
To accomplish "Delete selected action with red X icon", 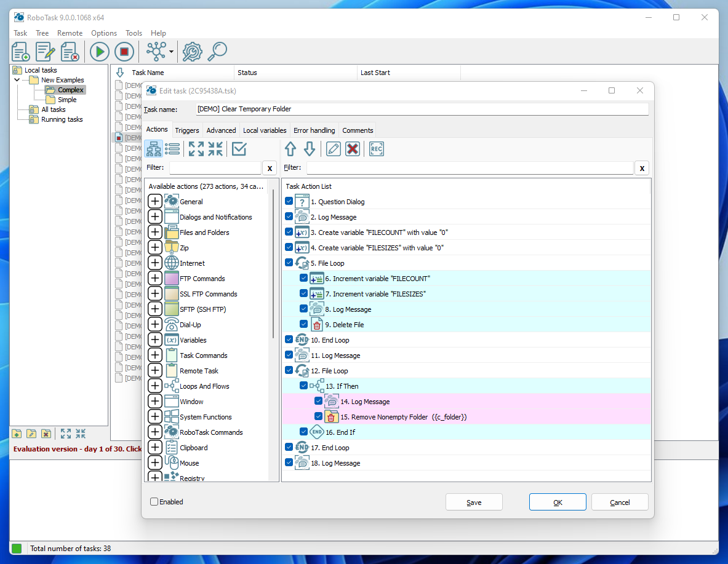I will click(x=353, y=149).
